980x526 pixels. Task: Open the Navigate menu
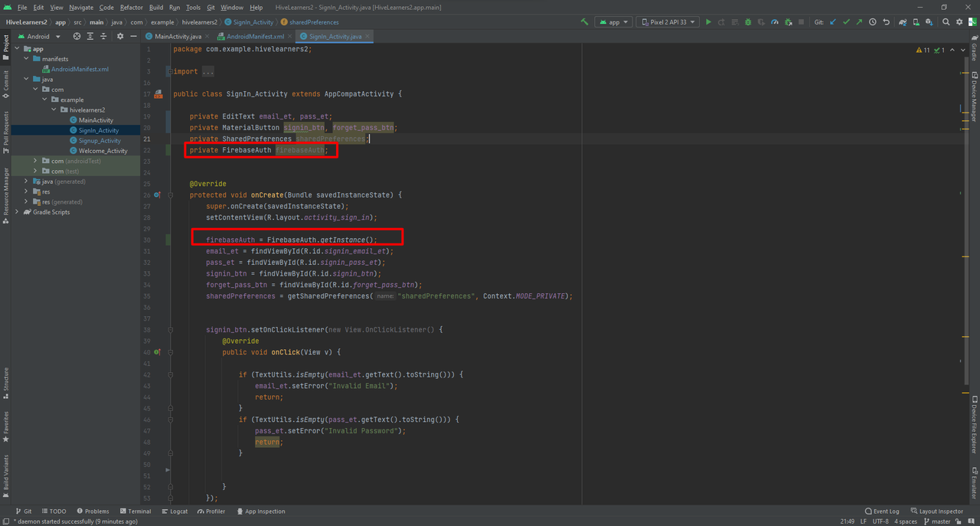81,7
